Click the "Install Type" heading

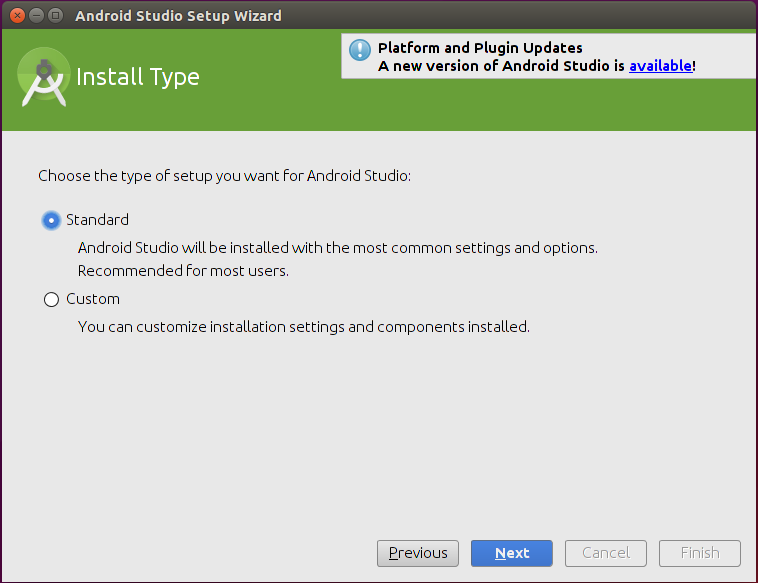(x=138, y=78)
